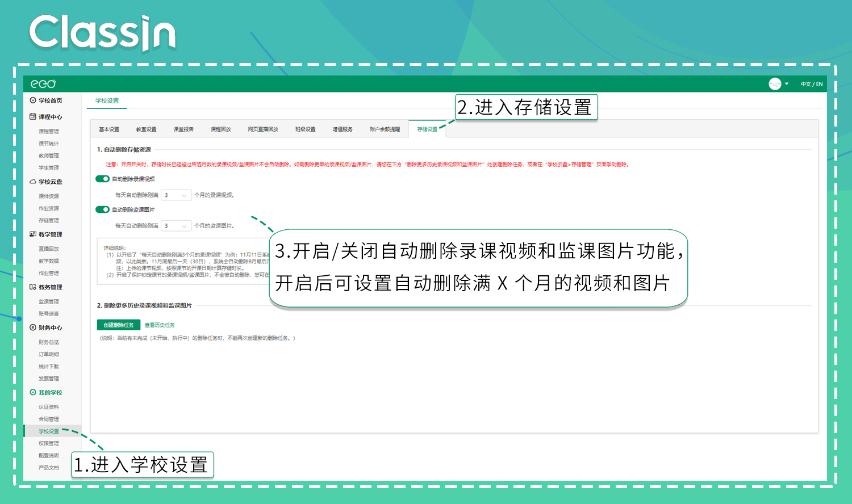Image resolution: width=852 pixels, height=504 pixels.
Task: Click the 教学管理 sidebar icon
Action: [x=33, y=234]
